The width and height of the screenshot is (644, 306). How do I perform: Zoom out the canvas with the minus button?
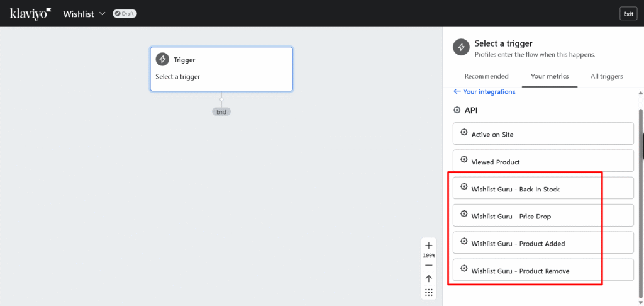pyautogui.click(x=429, y=265)
